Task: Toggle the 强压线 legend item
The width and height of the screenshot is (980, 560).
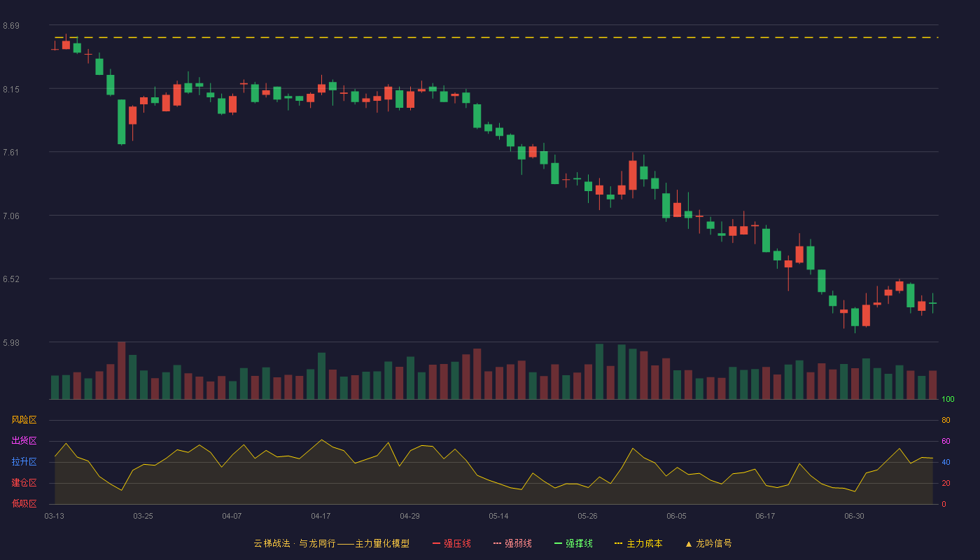Action: (x=451, y=543)
